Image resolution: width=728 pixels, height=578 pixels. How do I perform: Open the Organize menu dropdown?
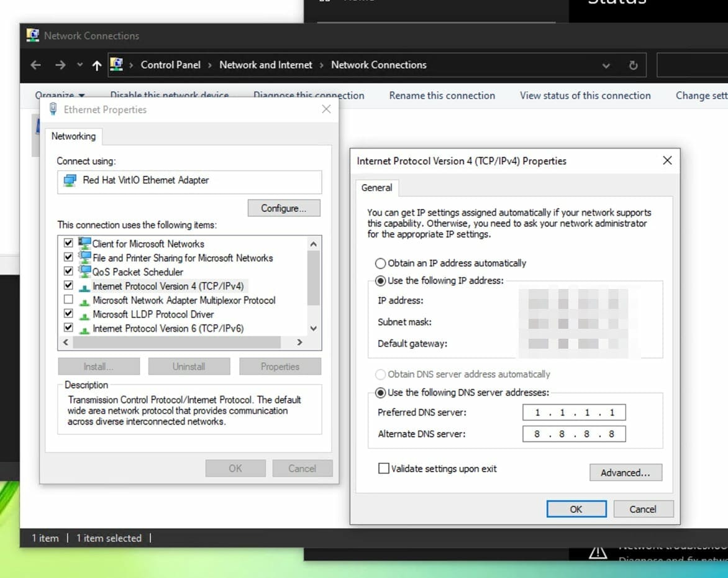pyautogui.click(x=60, y=95)
